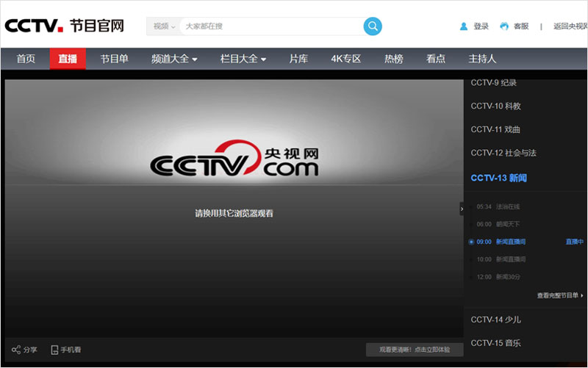
Task: Click the 请换用其它浏览器观看 message
Action: tap(234, 214)
